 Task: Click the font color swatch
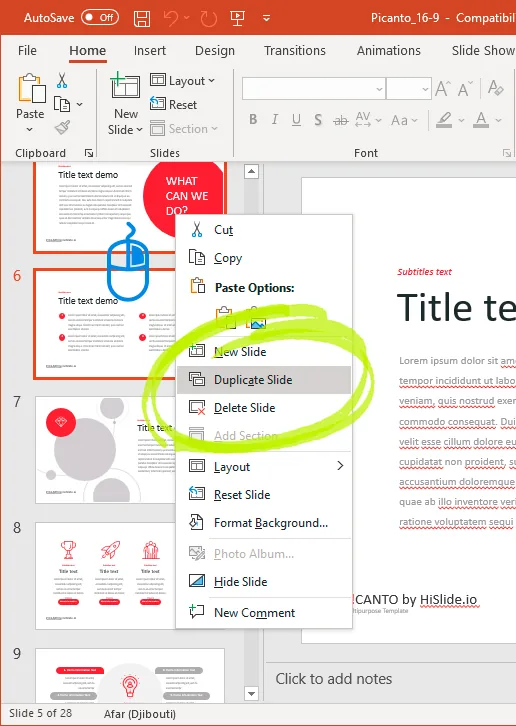[481, 120]
